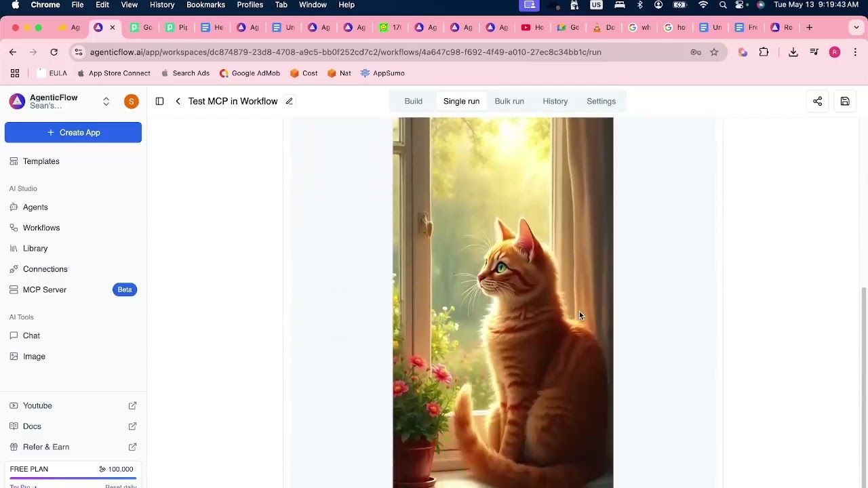
Task: Click the 100,000 credits counter
Action: tap(116, 469)
